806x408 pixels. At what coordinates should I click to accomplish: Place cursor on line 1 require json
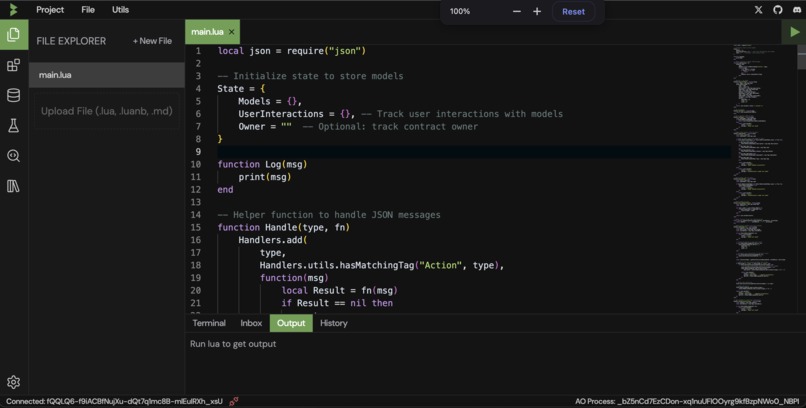pos(291,51)
